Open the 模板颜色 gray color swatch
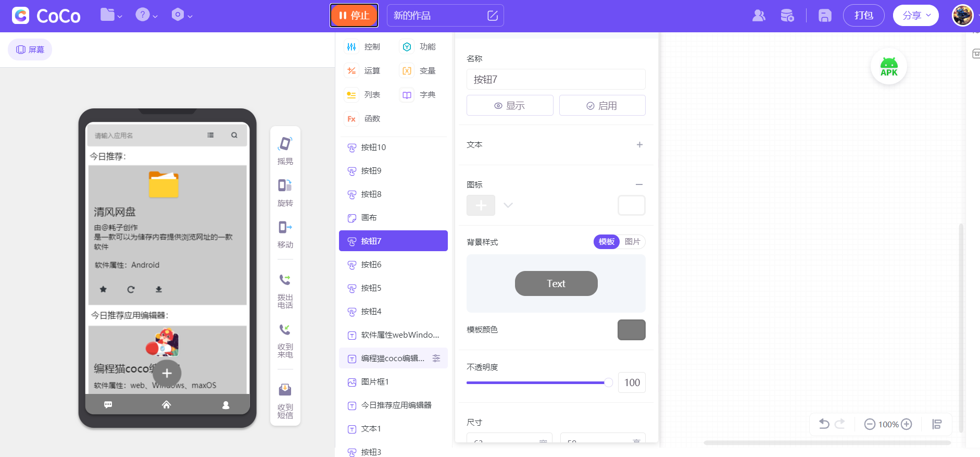 (632, 330)
